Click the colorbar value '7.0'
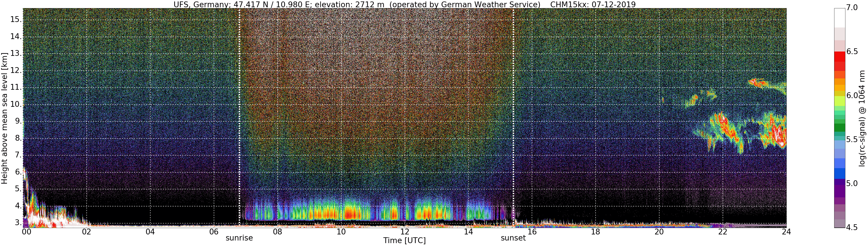 pyautogui.click(x=852, y=8)
